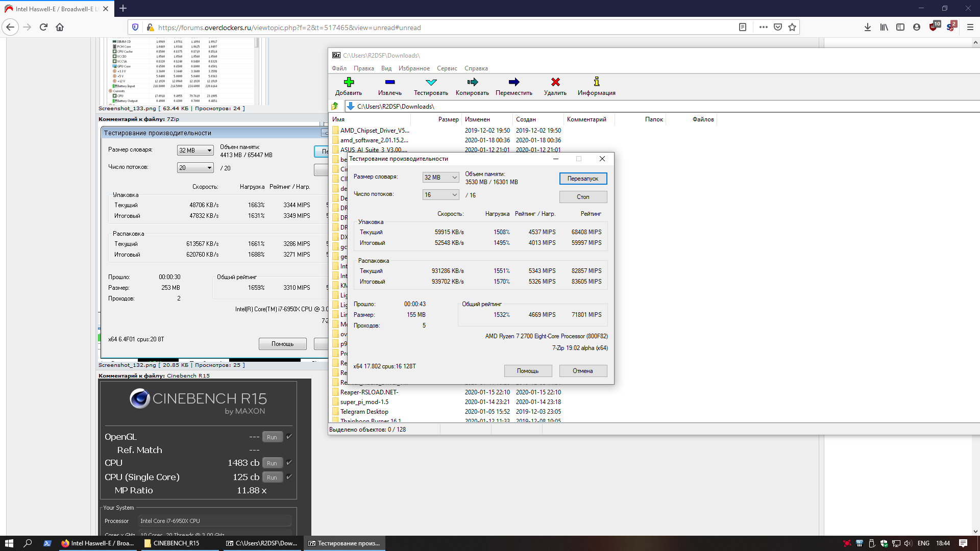Open the dictionary size 32 MB dropdown
This screenshot has height=551, width=980.
(441, 178)
